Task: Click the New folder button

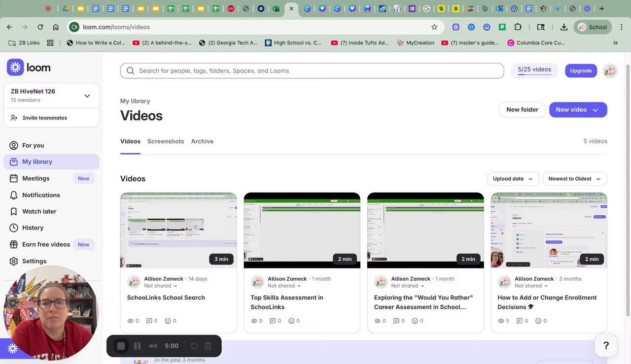Action: click(522, 109)
